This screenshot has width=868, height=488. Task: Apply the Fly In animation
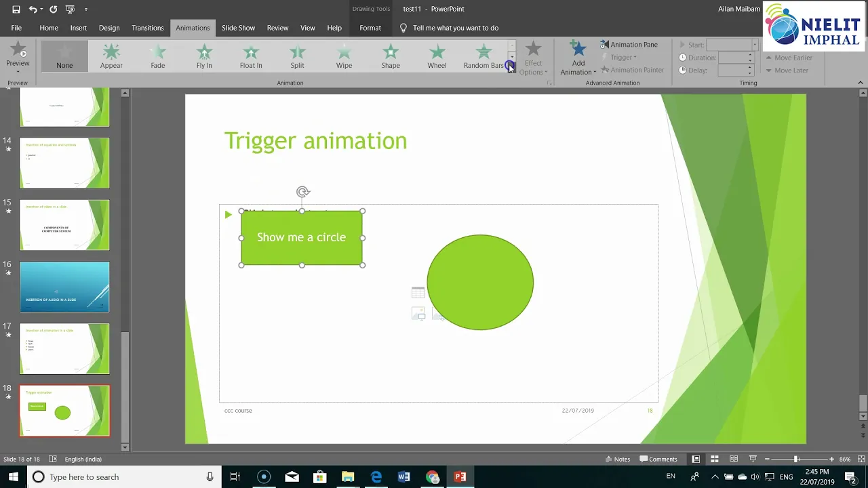204,56
